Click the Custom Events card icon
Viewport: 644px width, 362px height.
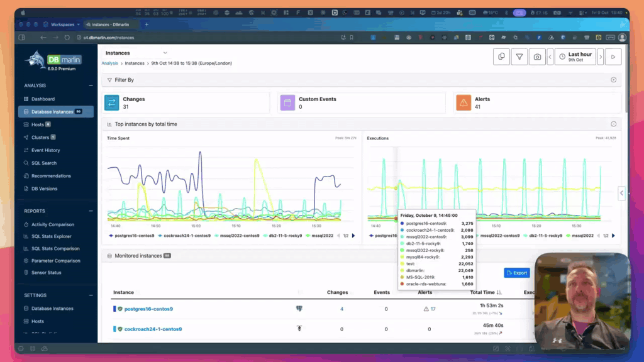[x=287, y=102]
